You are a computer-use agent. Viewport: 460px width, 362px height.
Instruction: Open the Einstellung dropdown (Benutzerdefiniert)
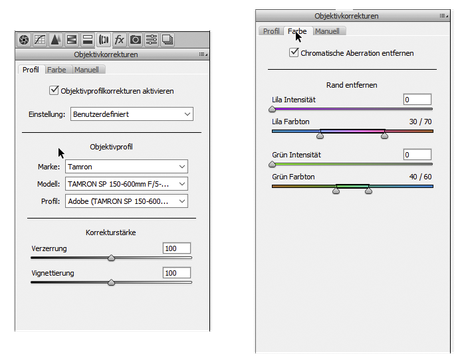(132, 114)
